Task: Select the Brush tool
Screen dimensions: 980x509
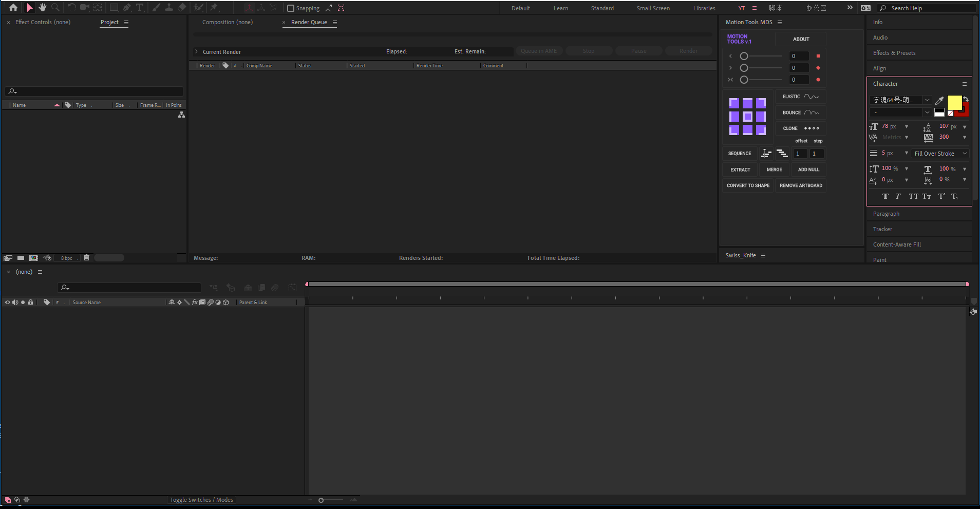Action: click(156, 8)
